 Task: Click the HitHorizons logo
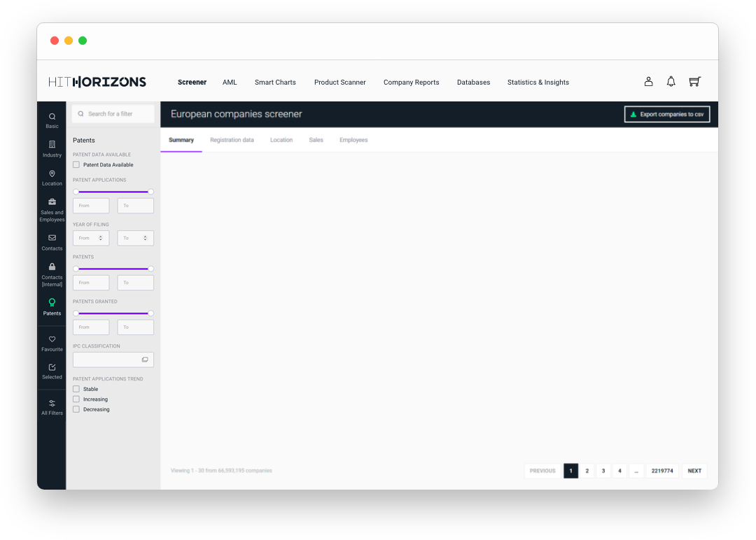[97, 82]
